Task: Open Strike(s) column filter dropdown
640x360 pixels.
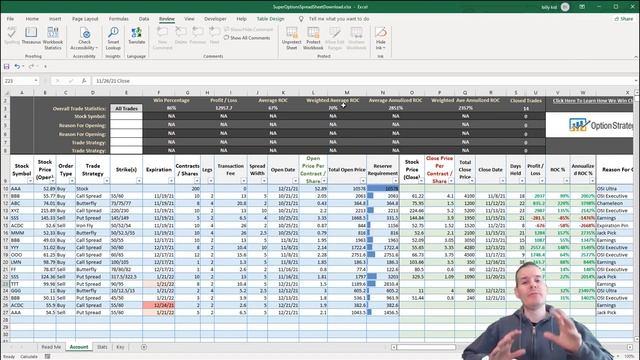Action: point(139,180)
